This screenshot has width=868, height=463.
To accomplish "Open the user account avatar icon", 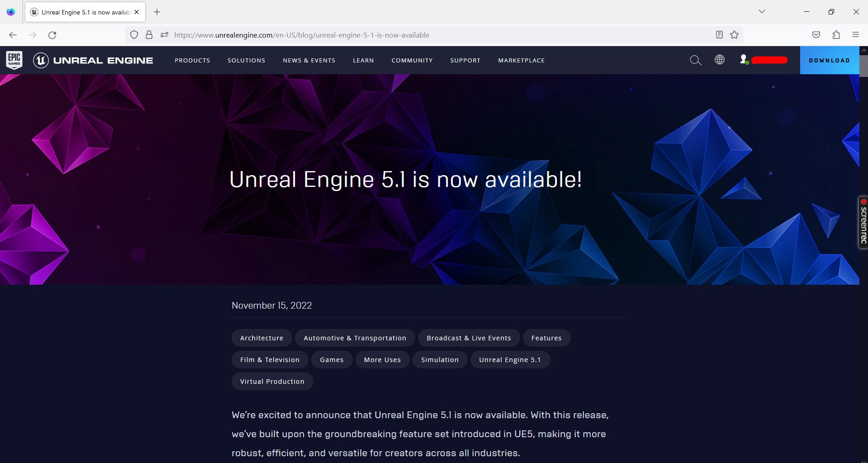I will 744,59.
